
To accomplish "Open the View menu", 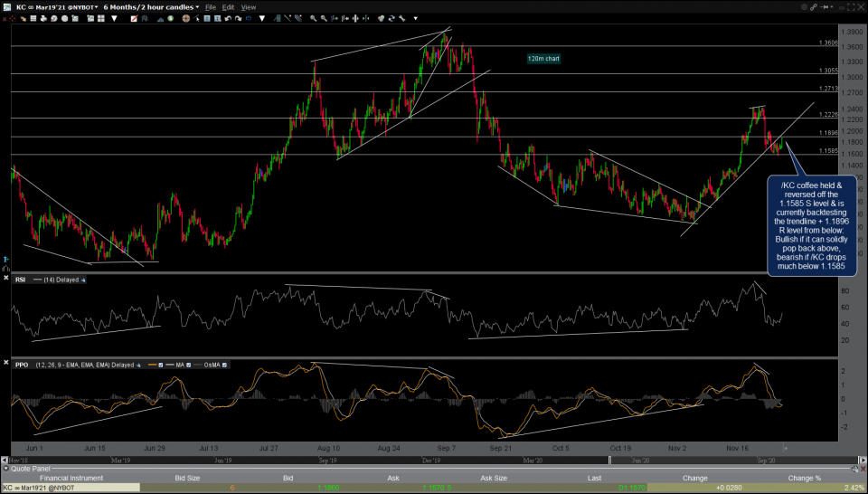I will coord(248,7).
